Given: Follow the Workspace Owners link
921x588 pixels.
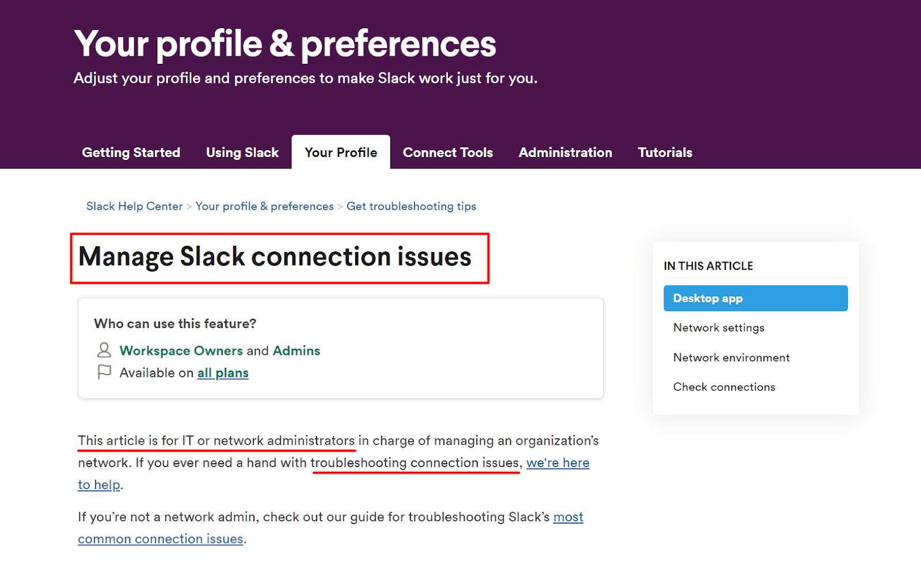Looking at the screenshot, I should click(x=181, y=350).
